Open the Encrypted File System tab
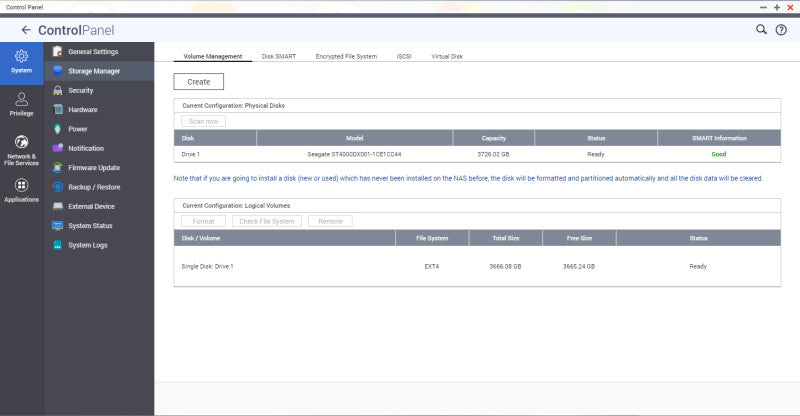This screenshot has height=416, width=800. point(346,56)
